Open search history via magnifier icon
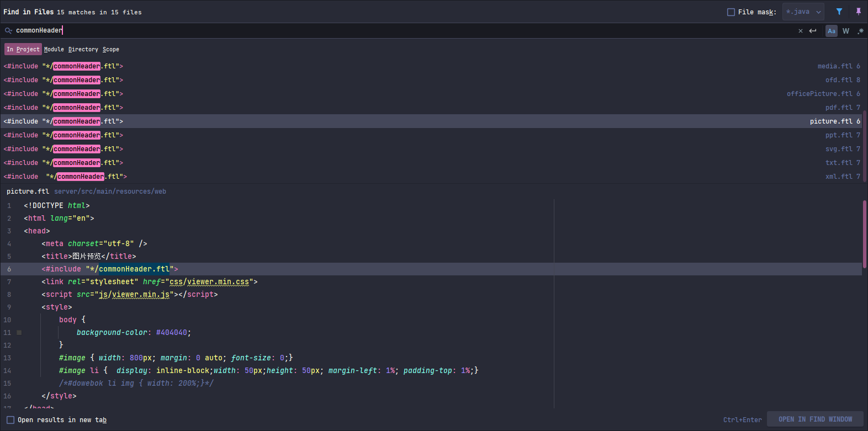 point(8,30)
